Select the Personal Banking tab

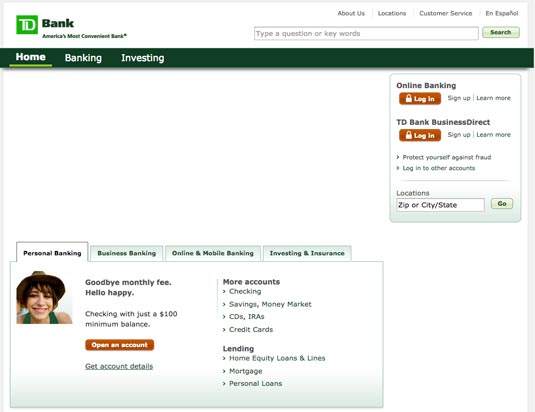[x=52, y=253]
